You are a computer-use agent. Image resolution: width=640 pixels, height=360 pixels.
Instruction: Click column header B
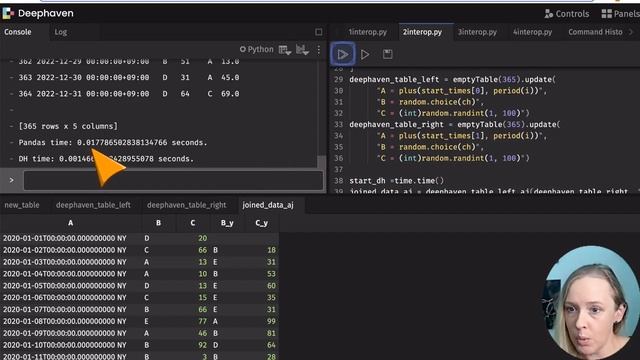pyautogui.click(x=158, y=223)
